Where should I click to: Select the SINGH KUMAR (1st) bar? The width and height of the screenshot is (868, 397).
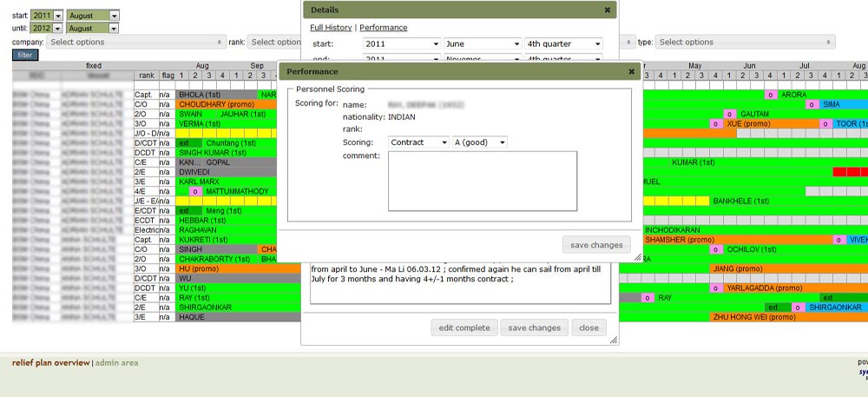[226, 153]
